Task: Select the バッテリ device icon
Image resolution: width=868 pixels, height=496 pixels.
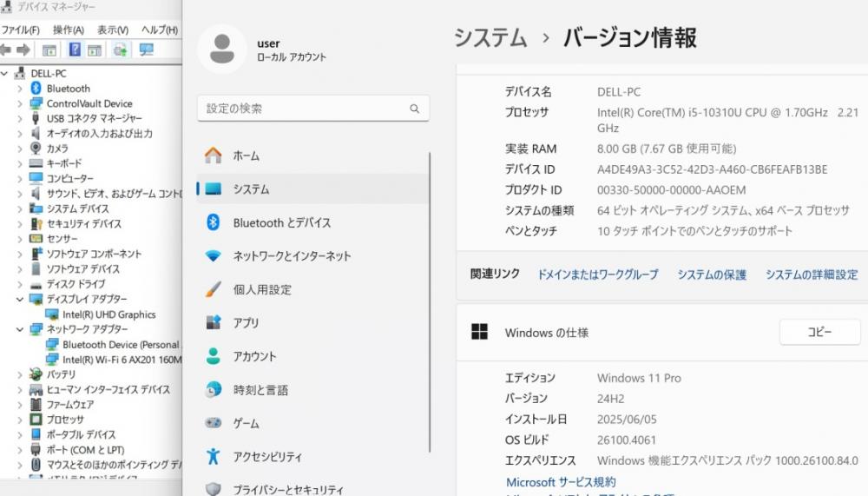Action: click(36, 374)
